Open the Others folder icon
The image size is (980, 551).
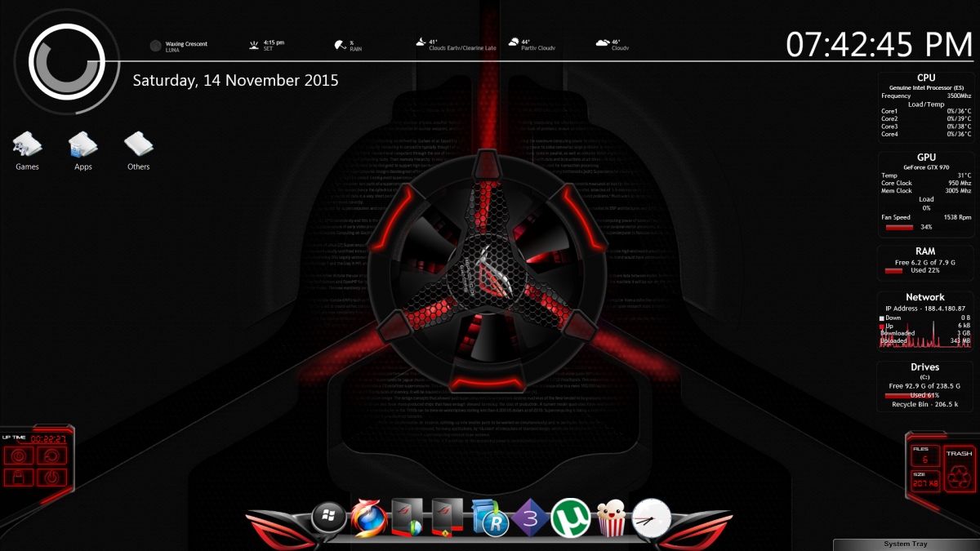tap(138, 144)
